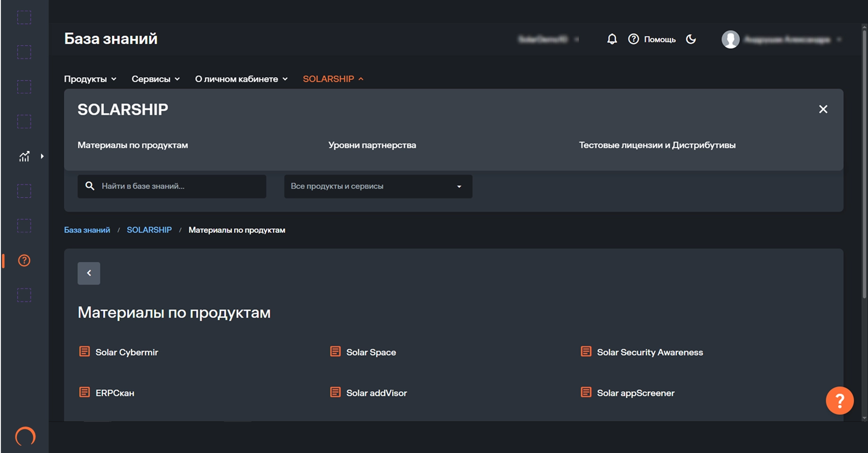Select Уровни партнерства section
The width and height of the screenshot is (868, 453).
click(372, 145)
